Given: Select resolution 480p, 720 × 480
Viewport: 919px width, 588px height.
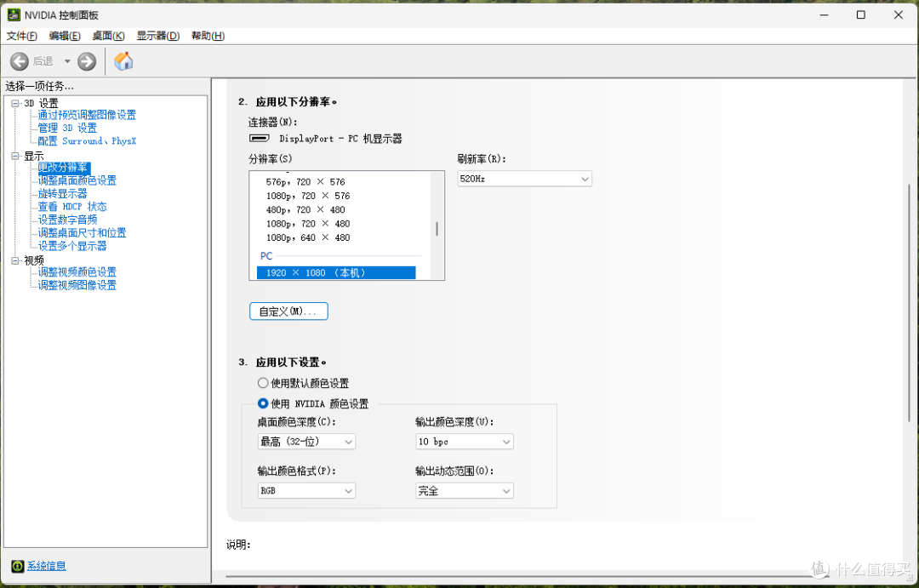Looking at the screenshot, I should (x=305, y=210).
